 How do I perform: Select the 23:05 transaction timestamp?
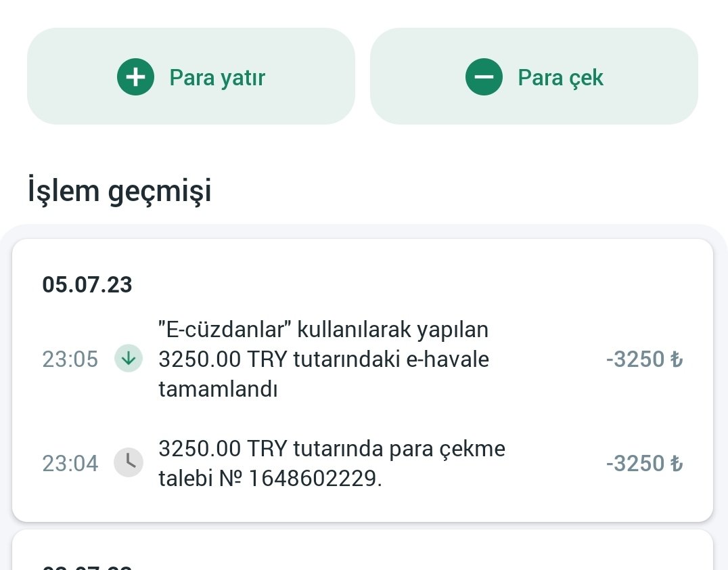point(70,359)
